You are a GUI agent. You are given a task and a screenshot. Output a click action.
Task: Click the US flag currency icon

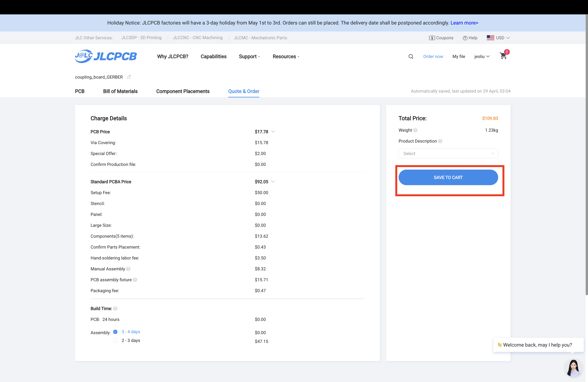(490, 38)
